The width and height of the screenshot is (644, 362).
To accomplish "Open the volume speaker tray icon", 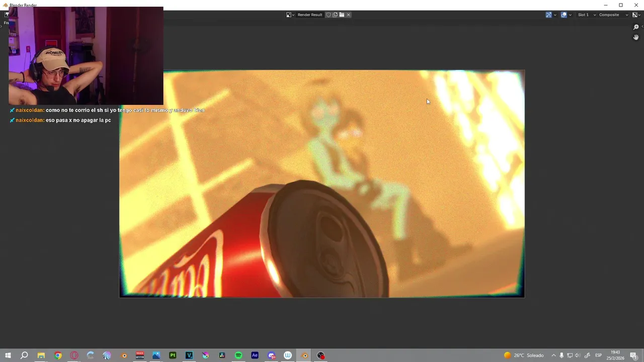I will (x=578, y=355).
